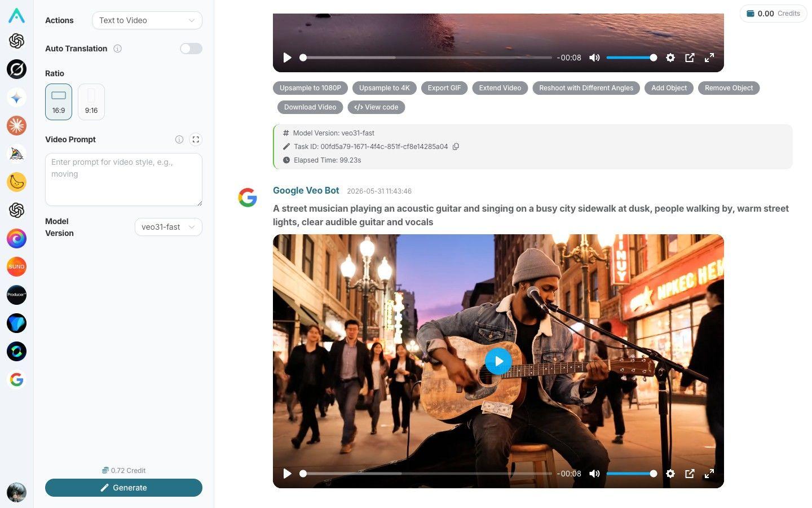Open the Model Version dropdown showing veo31-fast

point(169,227)
